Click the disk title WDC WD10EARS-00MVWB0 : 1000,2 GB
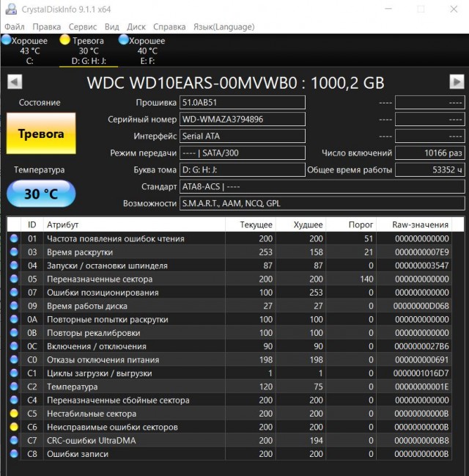Viewport: 469px width, 476px height. [235, 83]
